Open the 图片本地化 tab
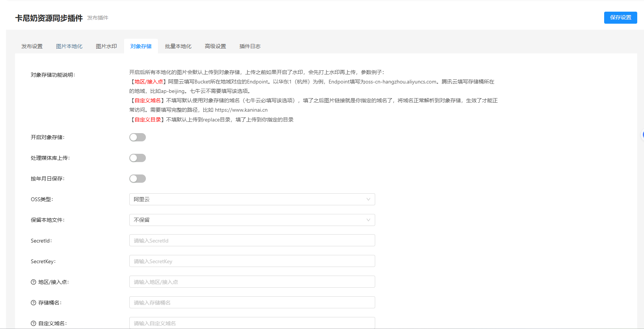The width and height of the screenshot is (644, 329). (69, 46)
